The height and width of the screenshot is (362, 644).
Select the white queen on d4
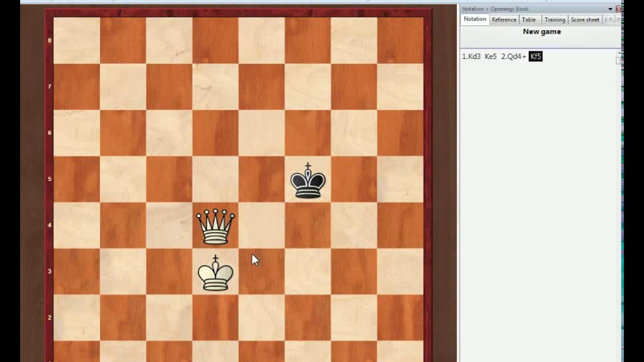[x=215, y=227]
